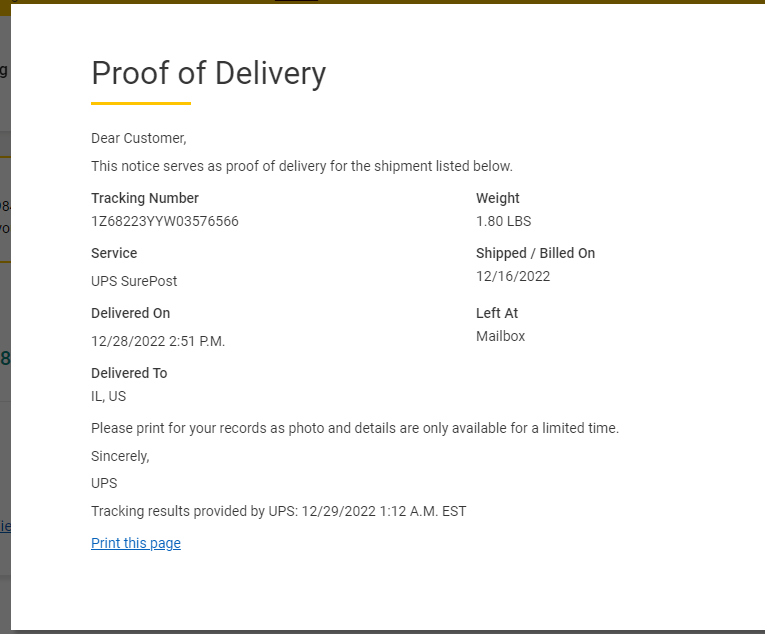The width and height of the screenshot is (765, 634).
Task: Click the Tracking results provided by UPS timestamp
Action: 279,511
